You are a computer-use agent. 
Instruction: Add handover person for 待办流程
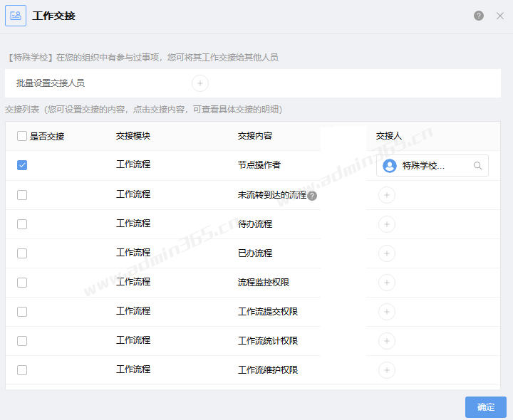(x=387, y=224)
